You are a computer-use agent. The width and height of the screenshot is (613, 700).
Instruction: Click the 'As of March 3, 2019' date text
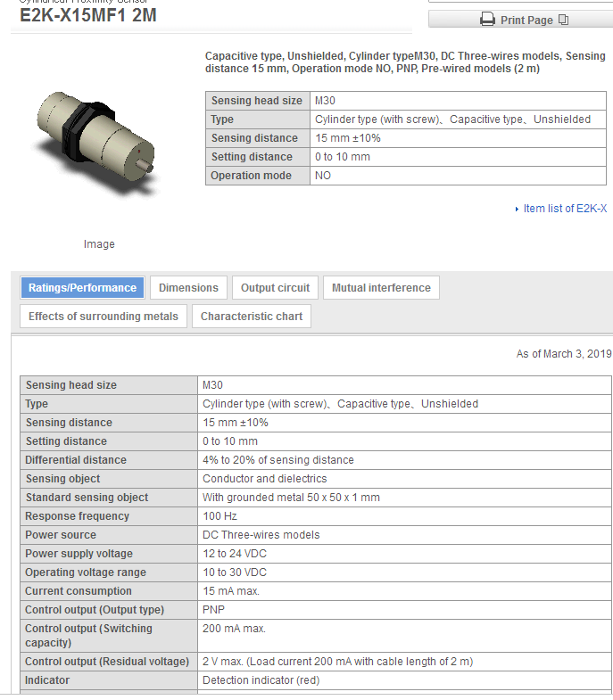point(564,354)
